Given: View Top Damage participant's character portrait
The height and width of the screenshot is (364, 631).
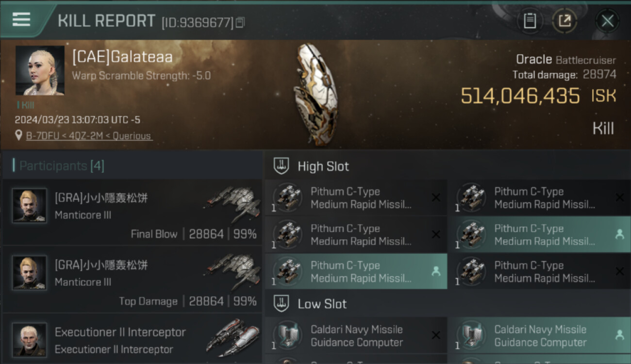Looking at the screenshot, I should pos(30,273).
